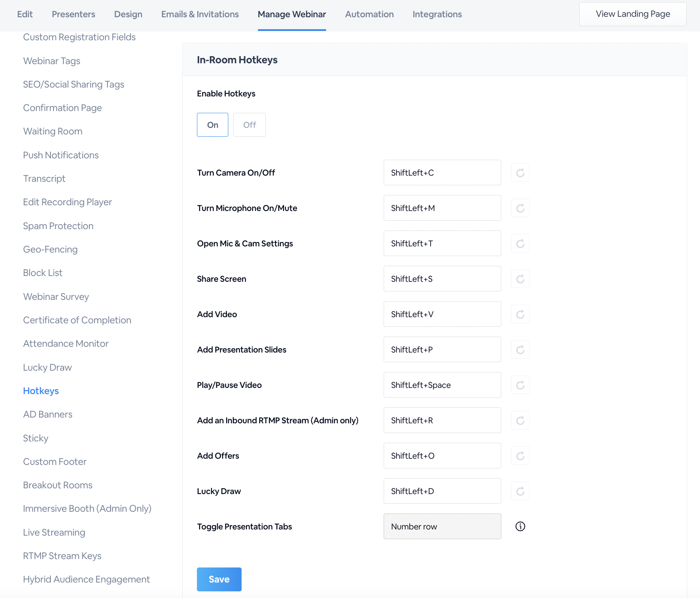Image resolution: width=700 pixels, height=598 pixels.
Task: Reset the Turn Microphone On/Mute hotkey
Action: click(520, 208)
